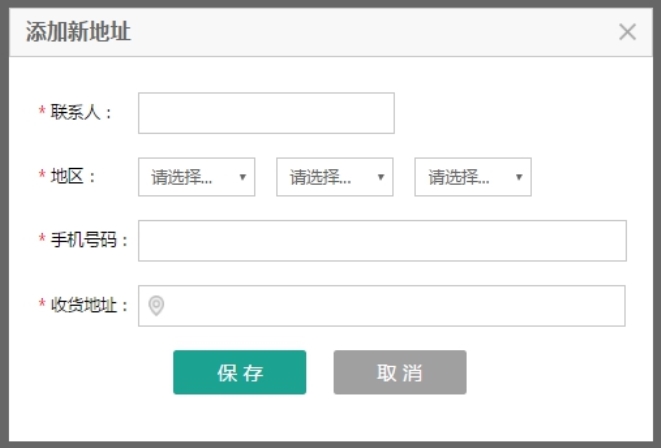Focus the 手机号码 input field
Viewport: 661px width, 448px height.
(382, 241)
